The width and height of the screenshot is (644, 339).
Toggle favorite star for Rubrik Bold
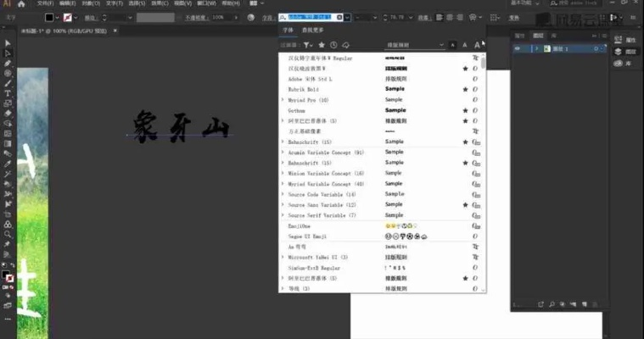tap(465, 89)
